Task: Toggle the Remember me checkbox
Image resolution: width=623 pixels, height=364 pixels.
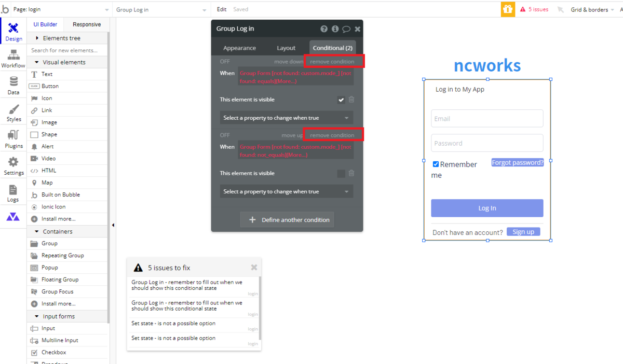Action: pyautogui.click(x=436, y=164)
